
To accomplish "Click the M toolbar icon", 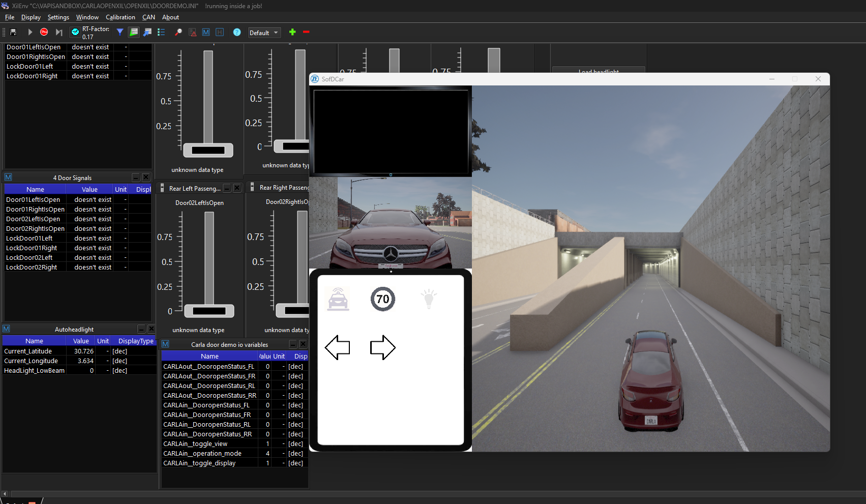I will coord(205,32).
